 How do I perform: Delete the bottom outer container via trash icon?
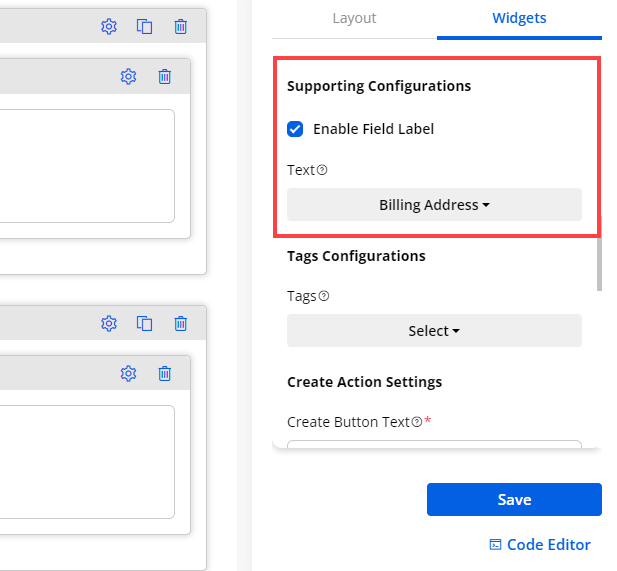coord(180,323)
